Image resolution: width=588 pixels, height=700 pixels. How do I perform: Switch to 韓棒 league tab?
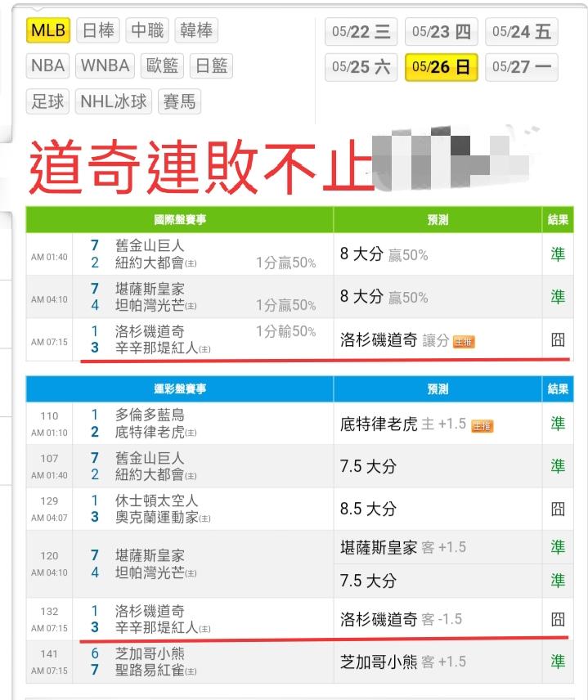196,30
